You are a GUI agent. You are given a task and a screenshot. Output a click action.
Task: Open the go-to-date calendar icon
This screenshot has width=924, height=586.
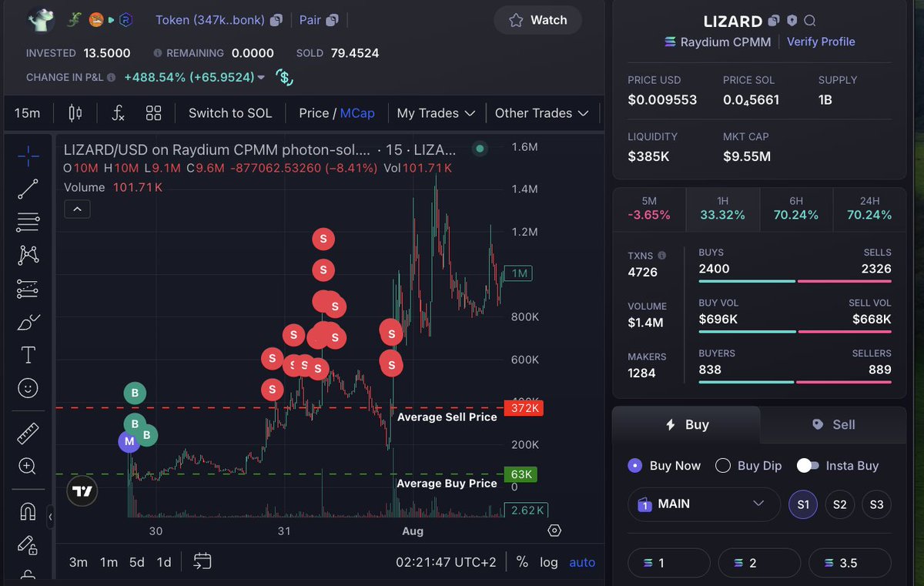point(203,561)
